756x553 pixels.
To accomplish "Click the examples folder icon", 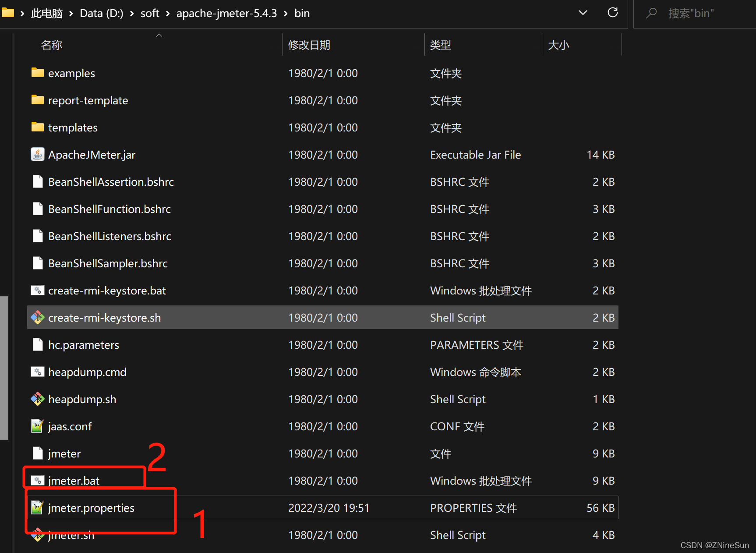I will pyautogui.click(x=38, y=73).
